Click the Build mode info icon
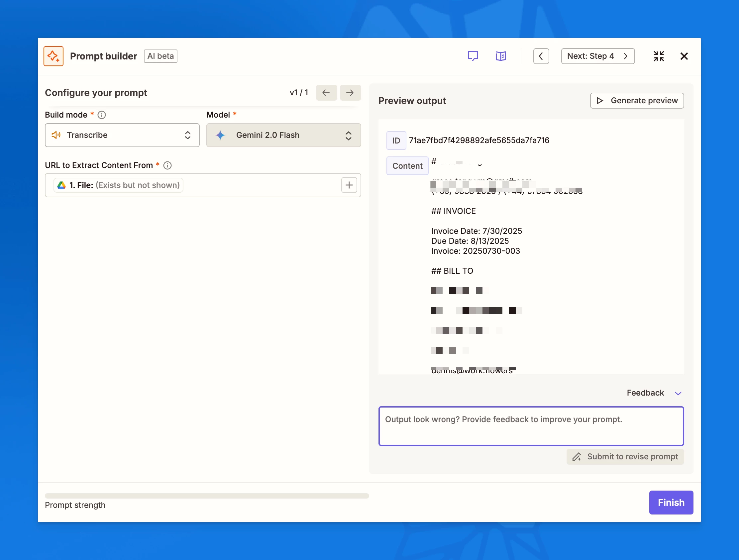The width and height of the screenshot is (739, 560). 102,115
